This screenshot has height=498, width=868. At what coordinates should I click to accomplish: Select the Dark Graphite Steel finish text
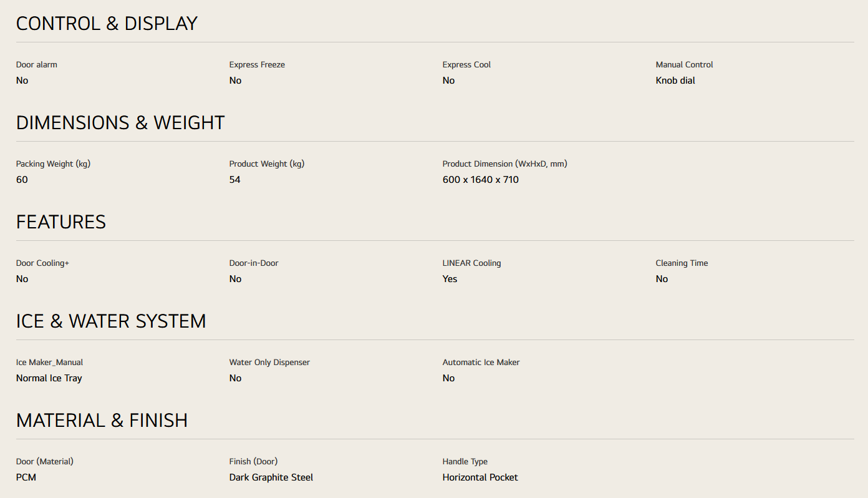tap(271, 477)
